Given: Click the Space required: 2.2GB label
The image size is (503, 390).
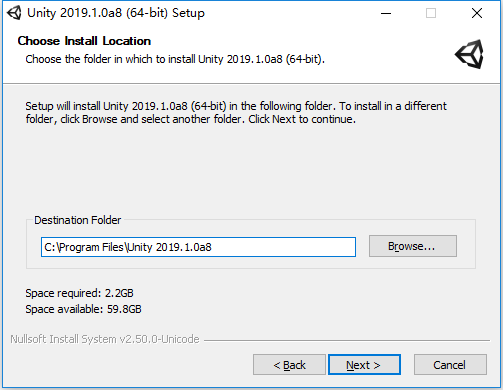Looking at the screenshot, I should (x=79, y=293).
